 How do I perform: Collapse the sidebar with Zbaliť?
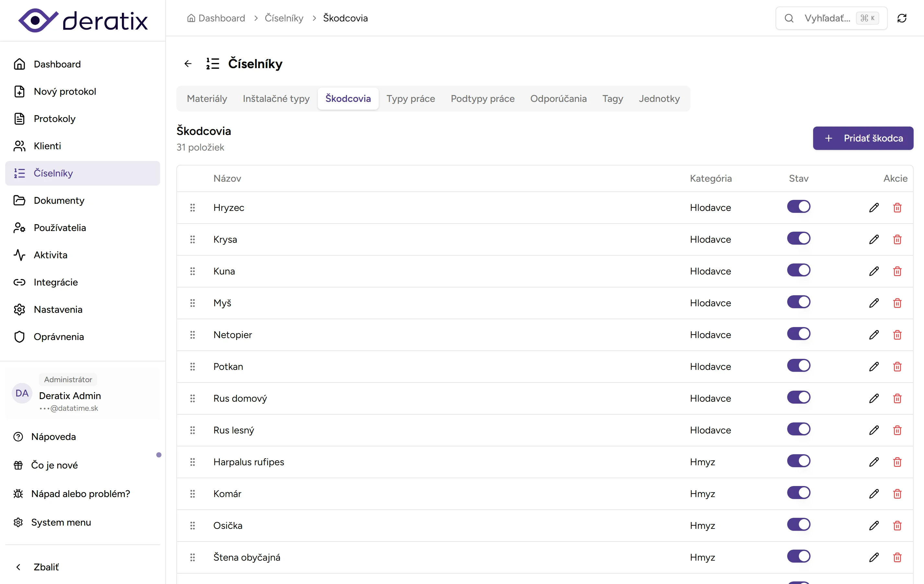[x=45, y=567]
